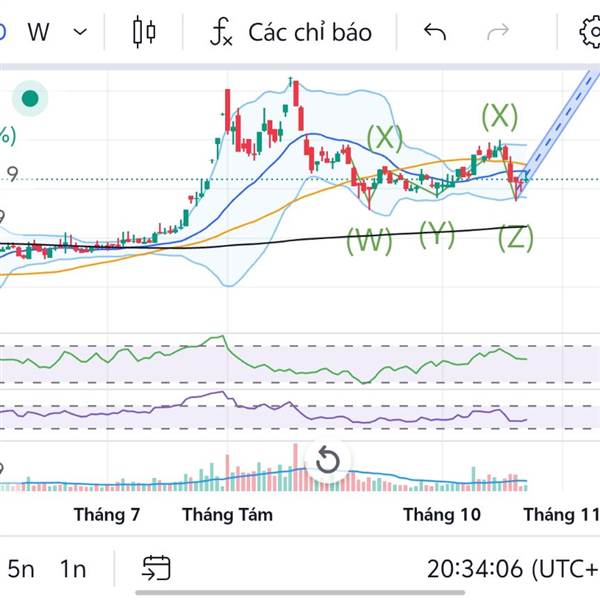This screenshot has height=600, width=600.
Task: Open the indicators function icon
Action: click(222, 32)
